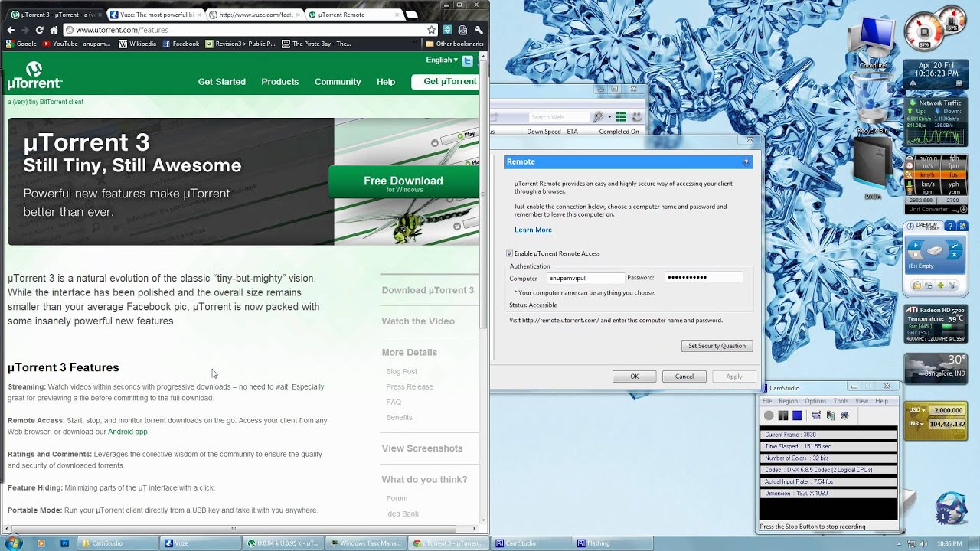Click the Chrome back arrow
980x551 pixels.
point(11,30)
